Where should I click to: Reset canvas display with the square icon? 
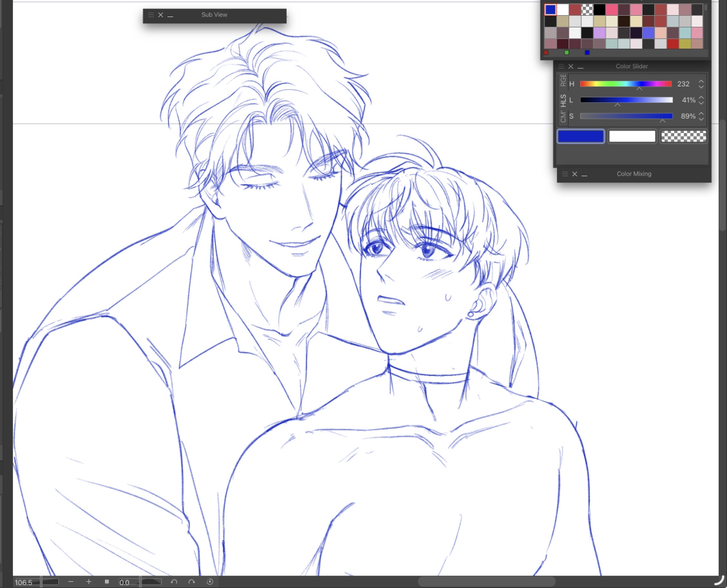click(106, 582)
